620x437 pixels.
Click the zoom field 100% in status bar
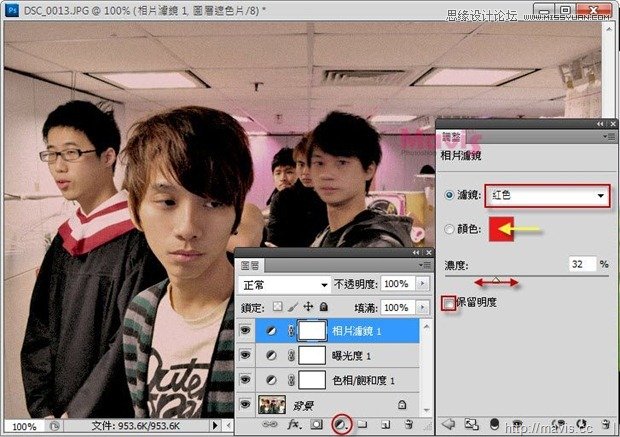[x=24, y=426]
